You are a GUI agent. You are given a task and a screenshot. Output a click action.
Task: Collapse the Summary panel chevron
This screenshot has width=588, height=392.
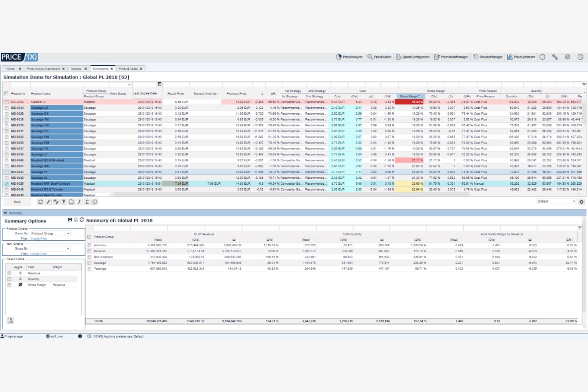[4, 212]
